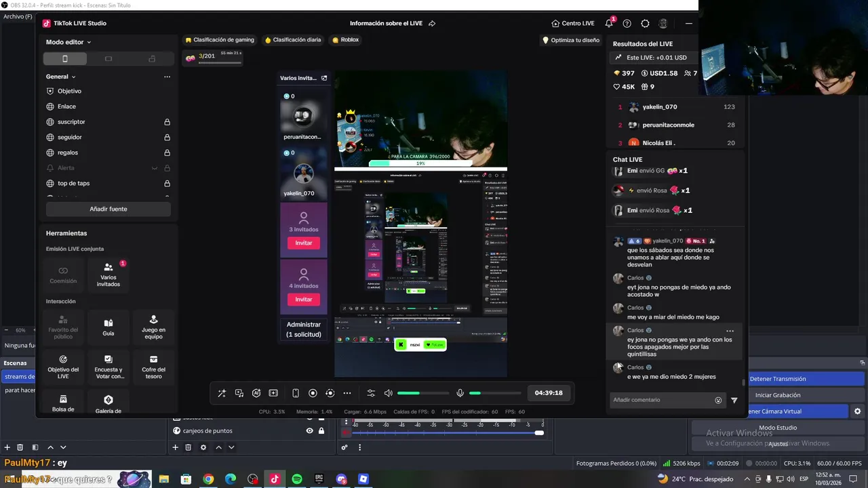Open TikTok LIVE notifications bell

609,23
